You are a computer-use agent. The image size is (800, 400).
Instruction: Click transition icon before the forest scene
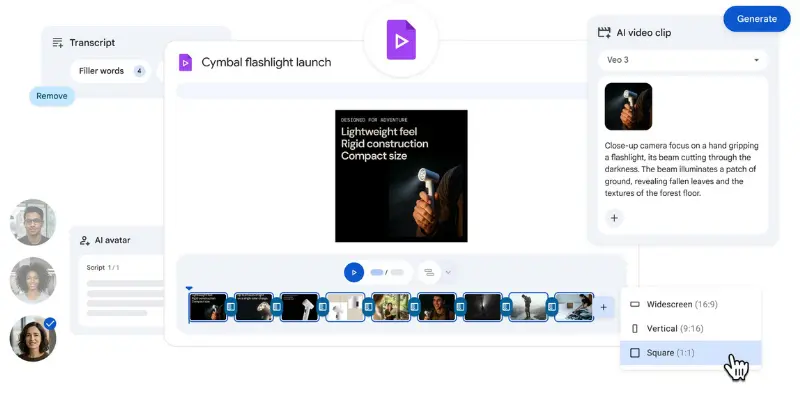368,307
